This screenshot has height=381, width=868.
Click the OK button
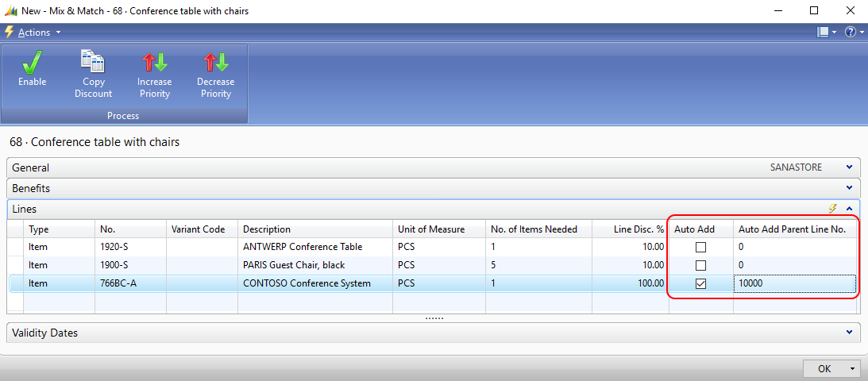825,369
